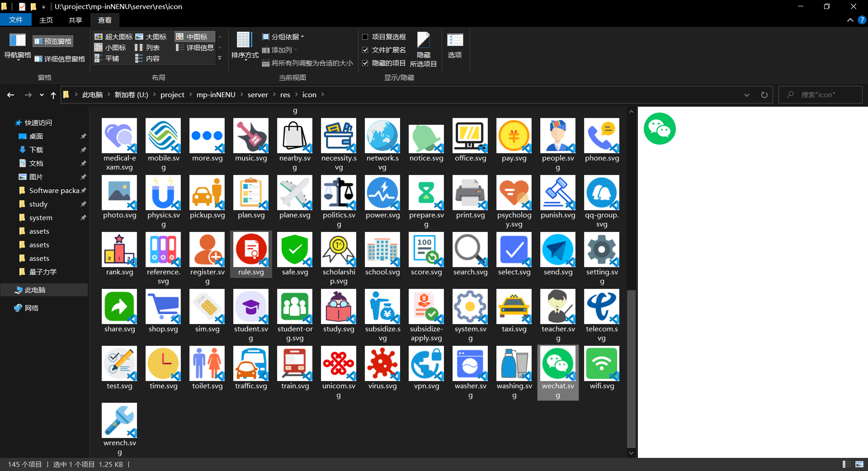Click 'server' in the breadcrumb path
This screenshot has width=868, height=471.
coord(258,95)
